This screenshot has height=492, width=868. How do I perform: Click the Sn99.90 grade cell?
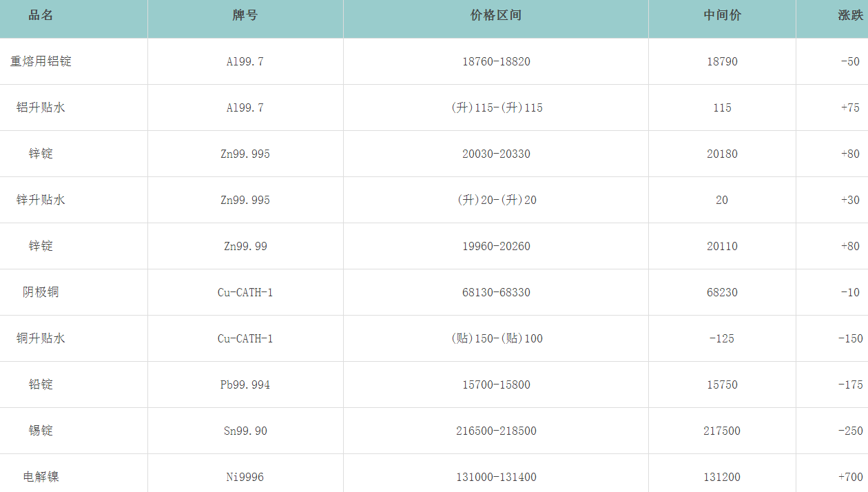click(245, 431)
